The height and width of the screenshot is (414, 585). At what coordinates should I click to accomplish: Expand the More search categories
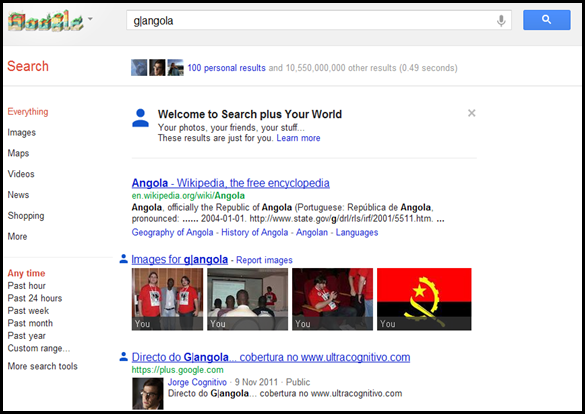[x=17, y=236]
